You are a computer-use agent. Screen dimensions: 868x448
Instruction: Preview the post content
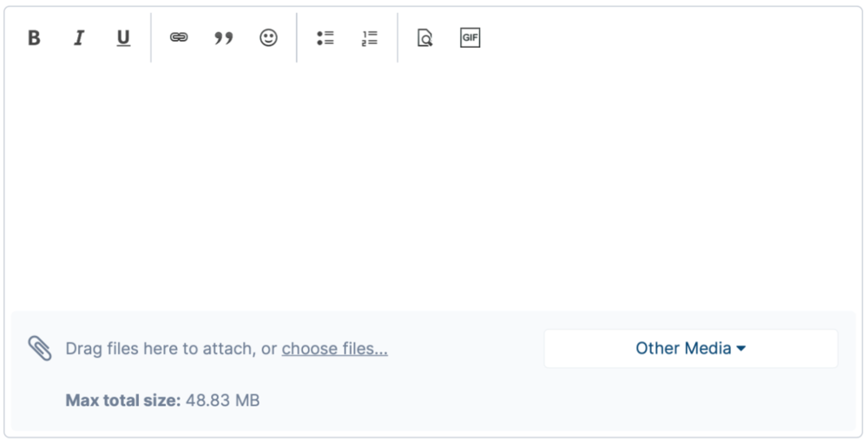(x=424, y=38)
